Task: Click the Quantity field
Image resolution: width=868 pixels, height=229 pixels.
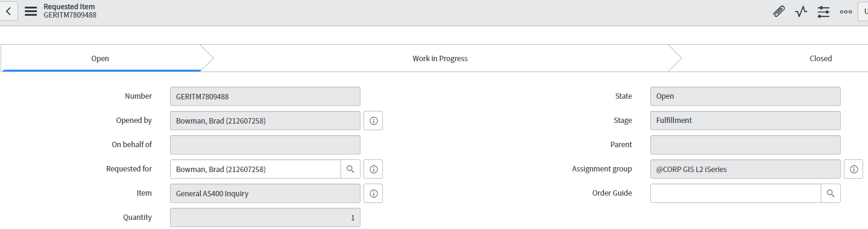Action: [x=265, y=217]
